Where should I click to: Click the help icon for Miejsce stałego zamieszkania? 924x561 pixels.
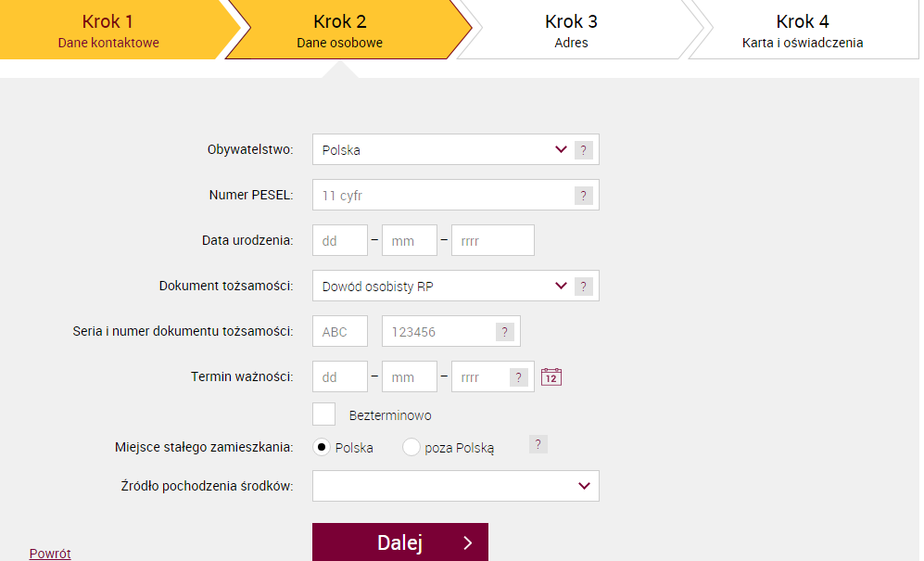point(538,443)
